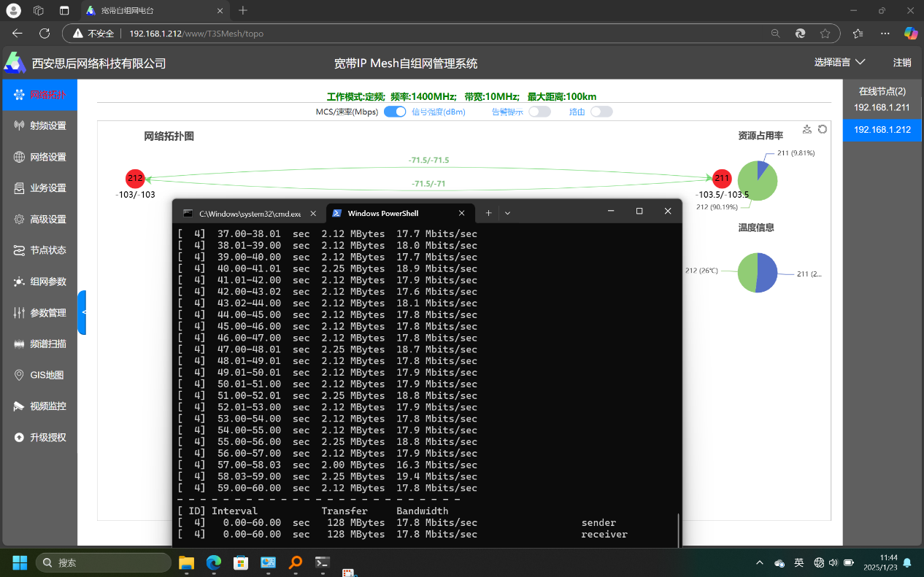924x577 pixels.
Task: Click the 注销 logout link
Action: point(901,63)
